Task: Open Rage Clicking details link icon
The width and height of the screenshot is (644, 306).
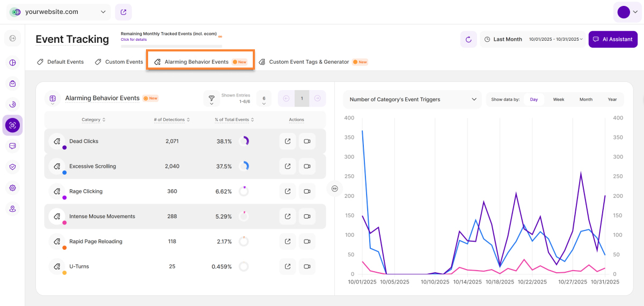Action: tap(288, 191)
